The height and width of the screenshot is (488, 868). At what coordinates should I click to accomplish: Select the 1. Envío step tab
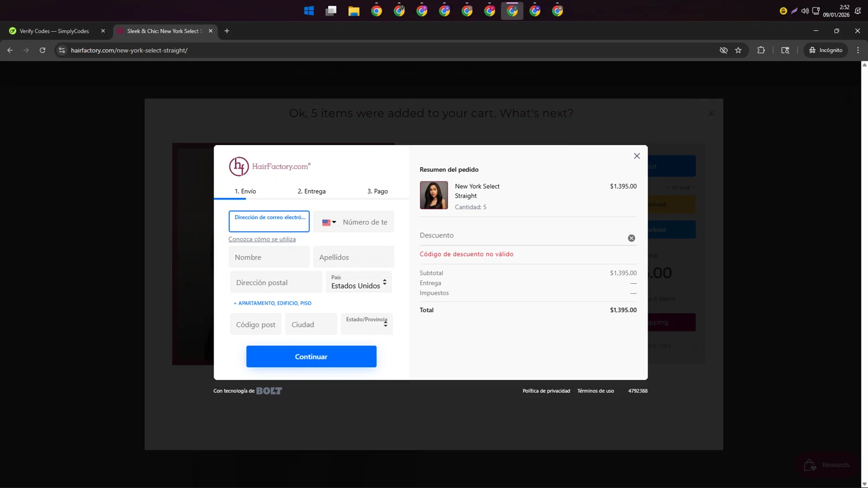tap(245, 191)
